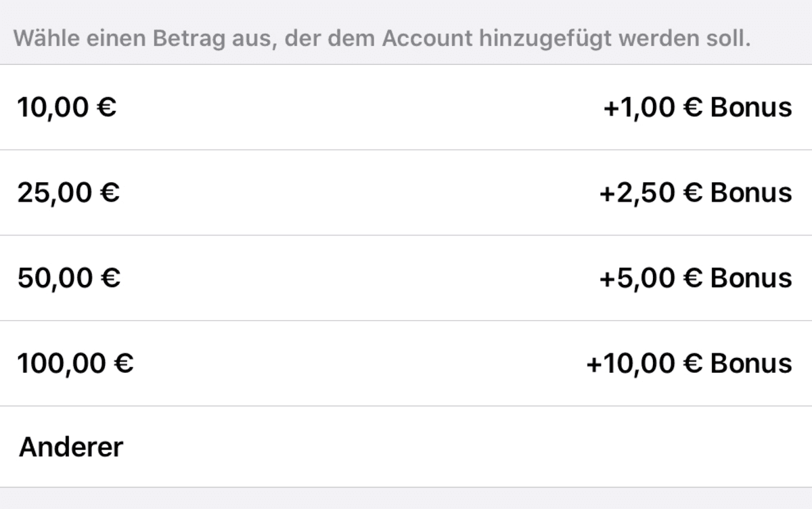Click the word Account in the header
Image resolution: width=812 pixels, height=509 pixels.
click(427, 38)
